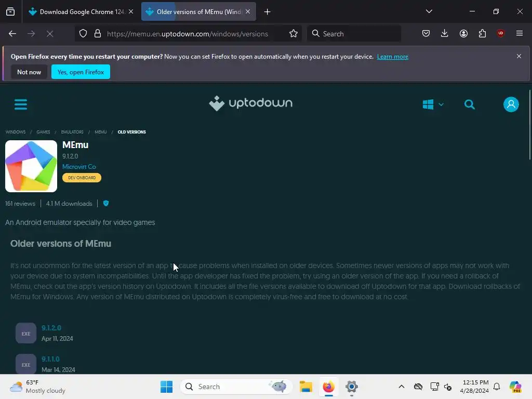This screenshot has width=532, height=399.
Task: View site security via the padlock icon
Action: [x=98, y=34]
